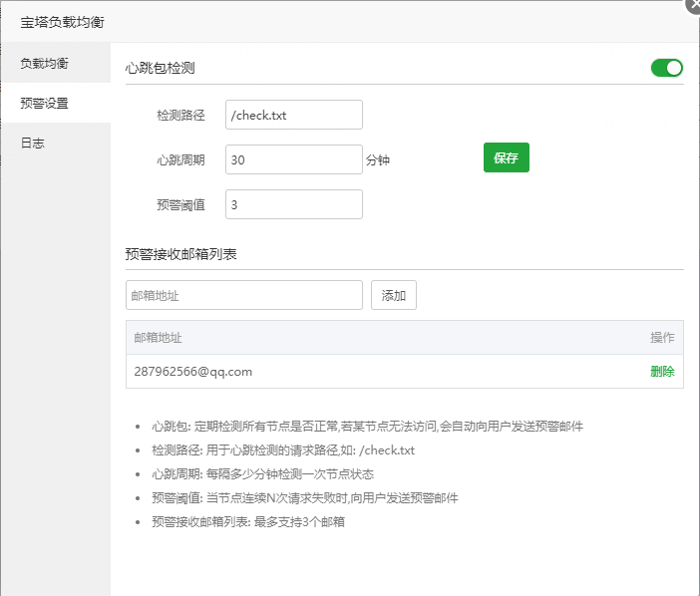Click the 检测路径 field label
The width and height of the screenshot is (700, 596).
click(180, 115)
